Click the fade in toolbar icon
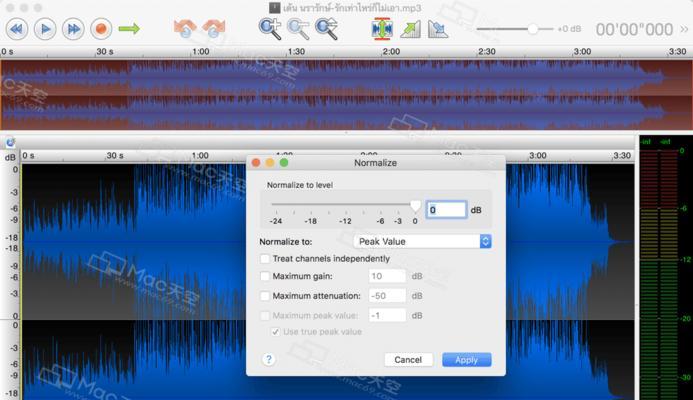Image resolution: width=693 pixels, height=400 pixels. point(410,29)
